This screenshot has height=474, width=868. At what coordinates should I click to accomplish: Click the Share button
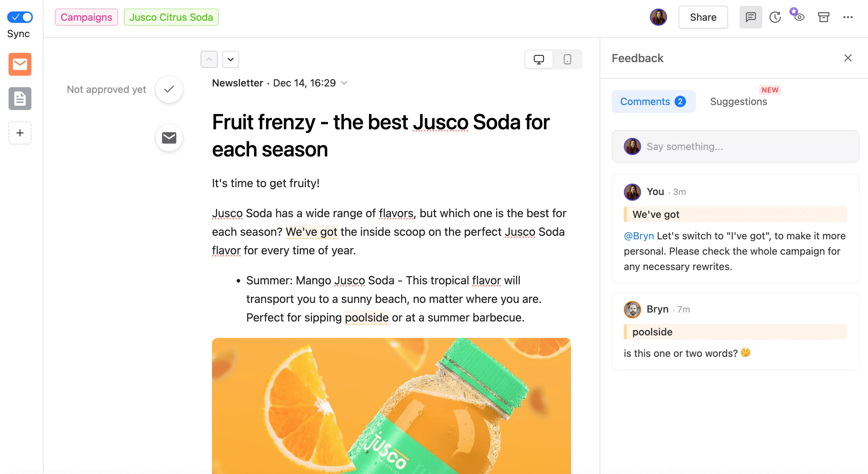tap(702, 17)
